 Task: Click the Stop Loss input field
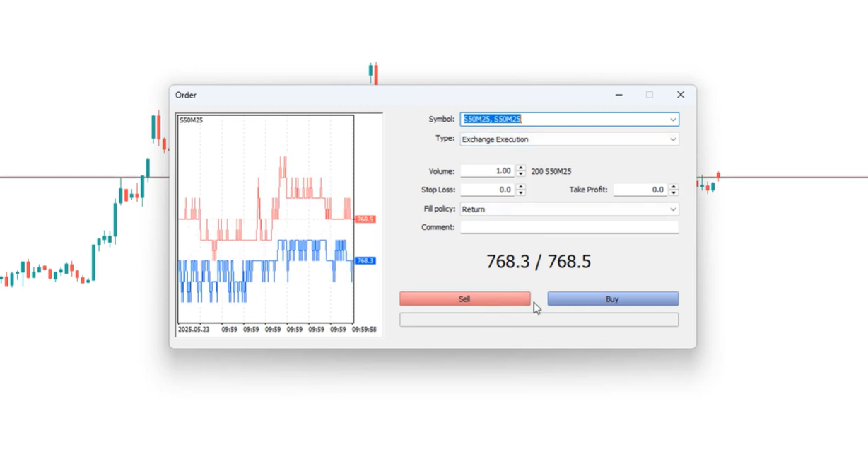[488, 190]
